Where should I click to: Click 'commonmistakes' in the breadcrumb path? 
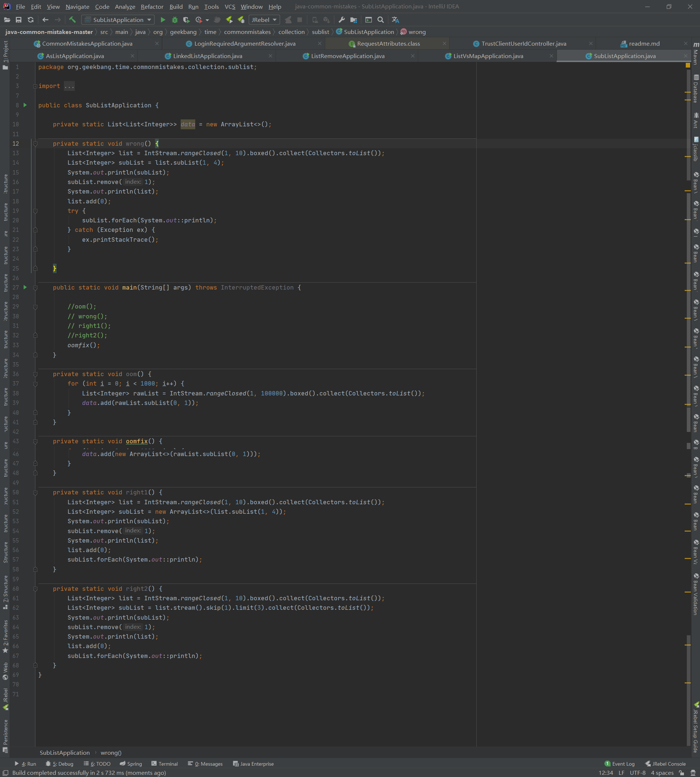[x=247, y=32]
